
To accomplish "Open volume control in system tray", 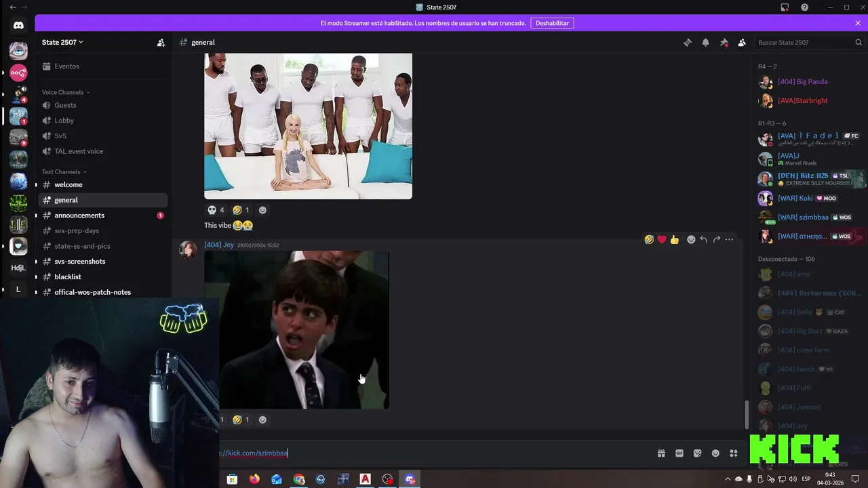I will click(x=793, y=479).
